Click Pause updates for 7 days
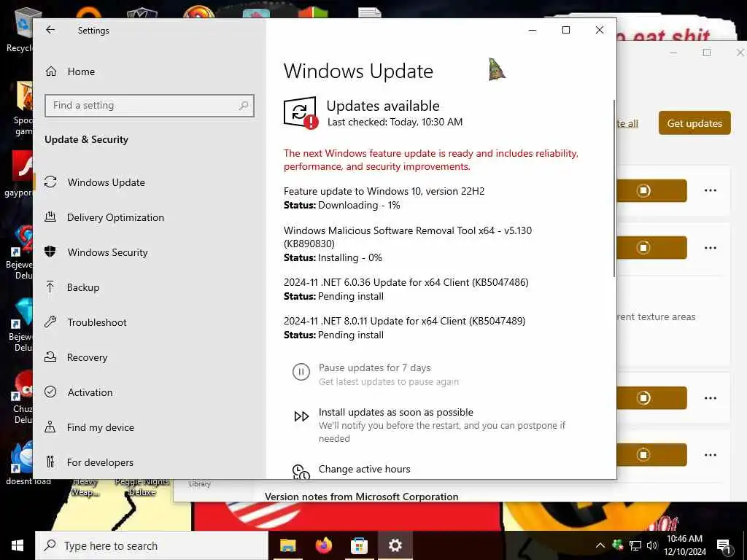747x560 pixels. [374, 367]
